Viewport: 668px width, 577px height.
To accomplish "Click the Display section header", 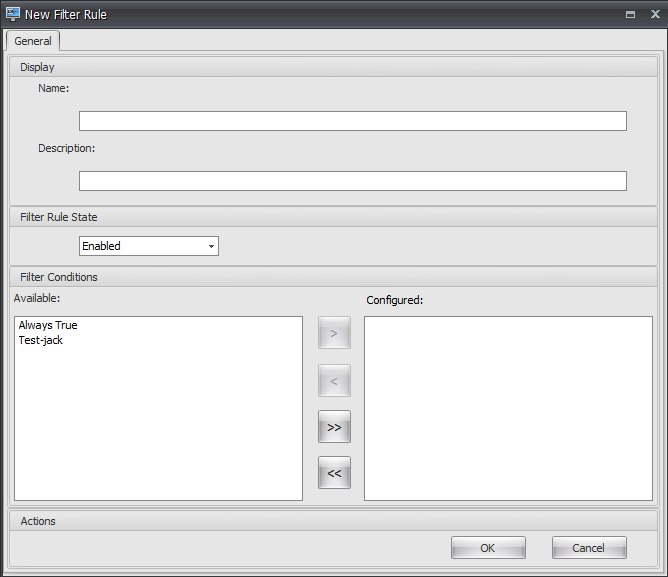I will pyautogui.click(x=38, y=67).
